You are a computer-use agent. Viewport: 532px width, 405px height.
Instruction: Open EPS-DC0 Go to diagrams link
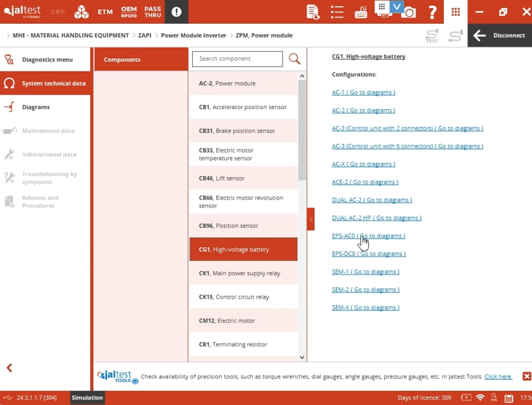pos(369,254)
